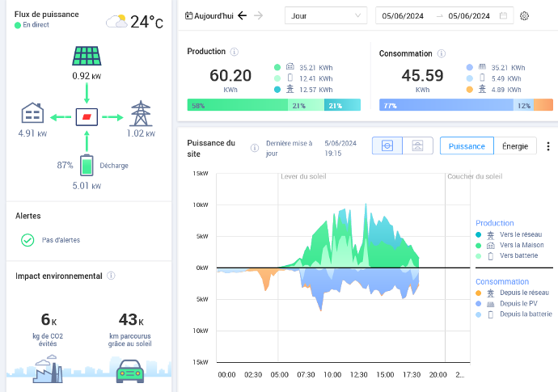Viewport: 558px width, 392px height.
Task: Click the 0.92 kW solar output value
Action: click(x=87, y=76)
